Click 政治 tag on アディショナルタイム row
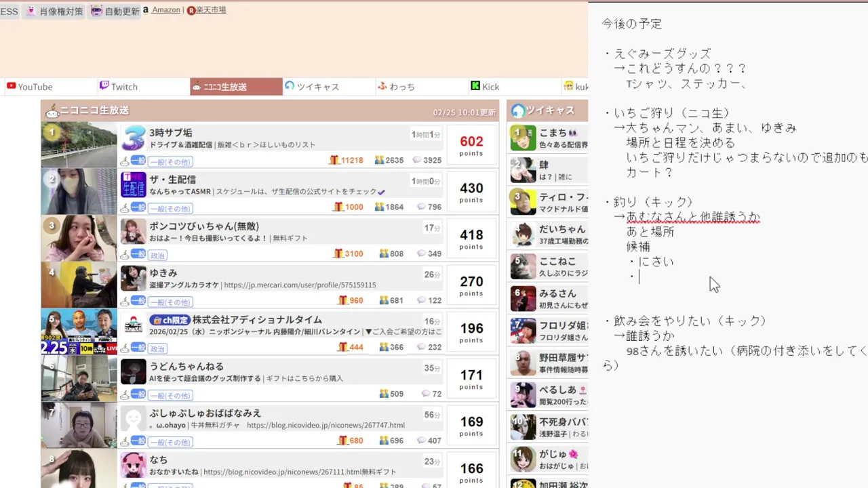 (x=157, y=349)
